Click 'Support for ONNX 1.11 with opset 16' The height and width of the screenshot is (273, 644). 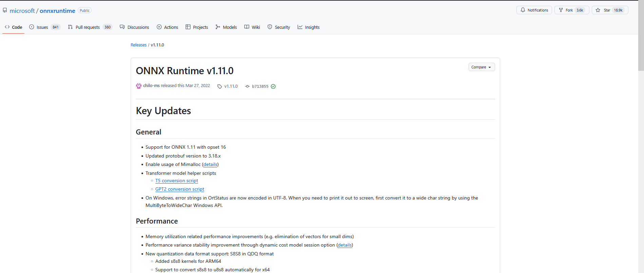pos(186,147)
